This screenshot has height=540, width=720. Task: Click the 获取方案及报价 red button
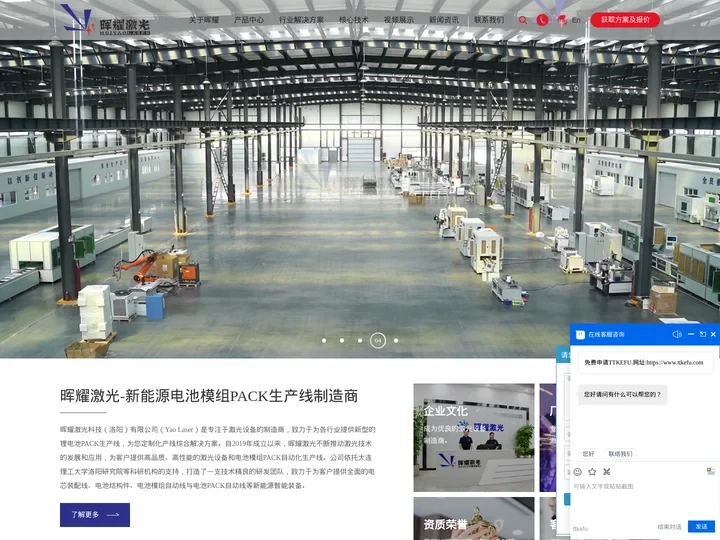pos(625,20)
